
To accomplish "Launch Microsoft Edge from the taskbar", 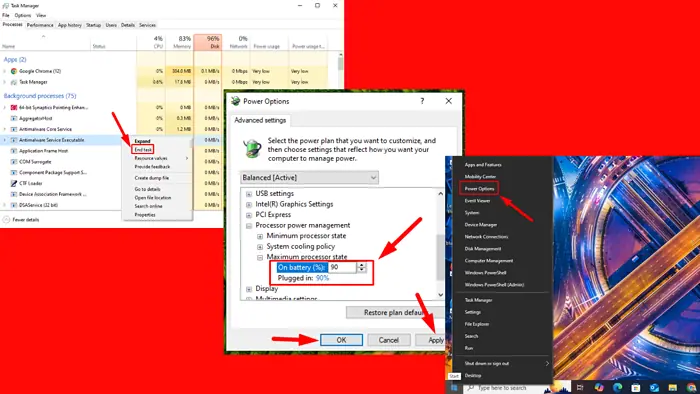I will pyautogui.click(x=617, y=387).
